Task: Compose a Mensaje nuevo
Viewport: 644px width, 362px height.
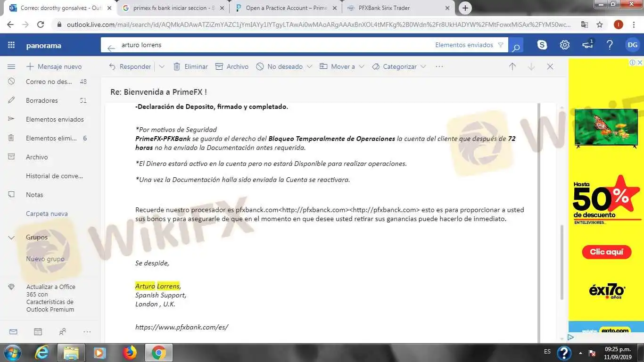Action: point(54,66)
